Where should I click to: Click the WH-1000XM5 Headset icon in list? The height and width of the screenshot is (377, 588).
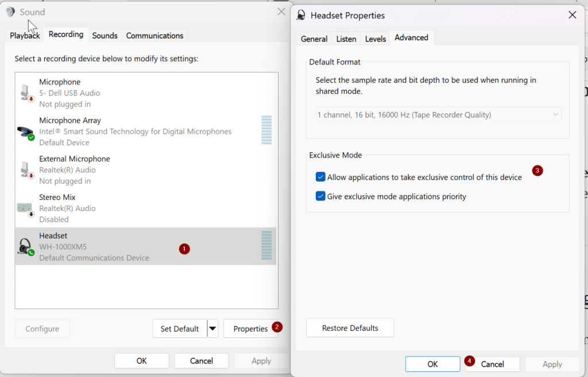[x=25, y=247]
